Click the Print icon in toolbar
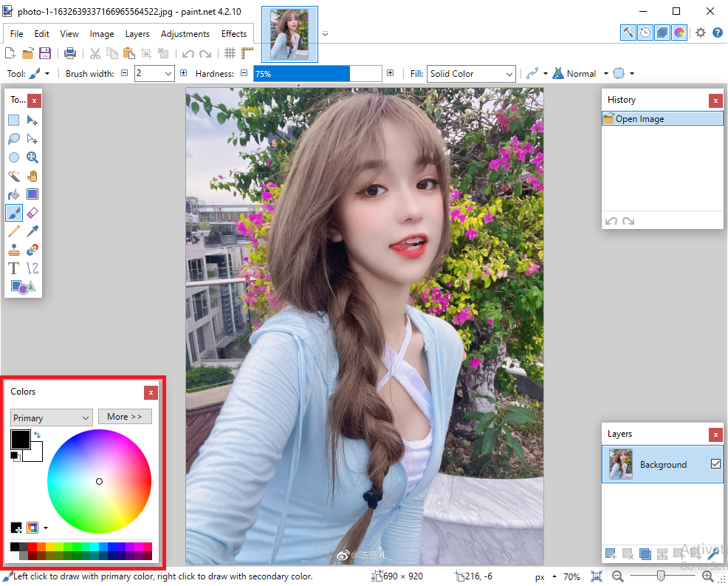This screenshot has height=586, width=728. coord(70,53)
